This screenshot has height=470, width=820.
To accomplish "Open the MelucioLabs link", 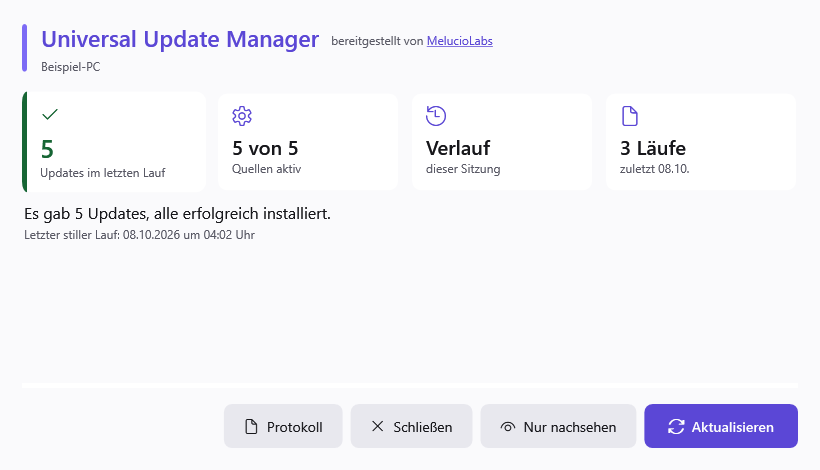I will (460, 41).
